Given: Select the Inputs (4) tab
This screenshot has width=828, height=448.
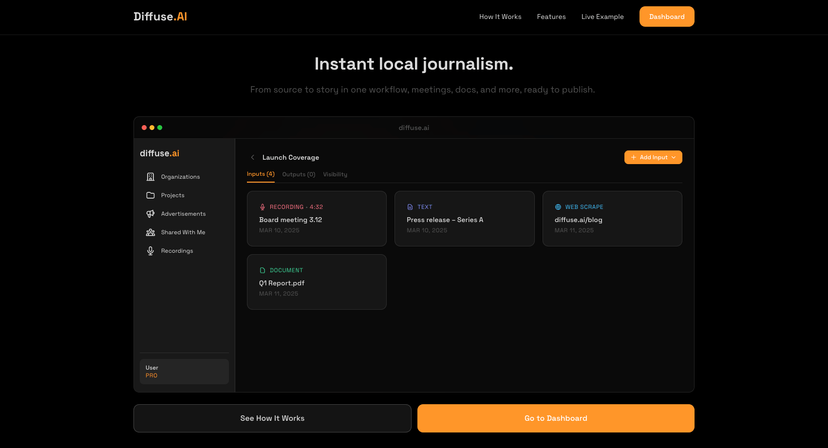Looking at the screenshot, I should click(260, 174).
